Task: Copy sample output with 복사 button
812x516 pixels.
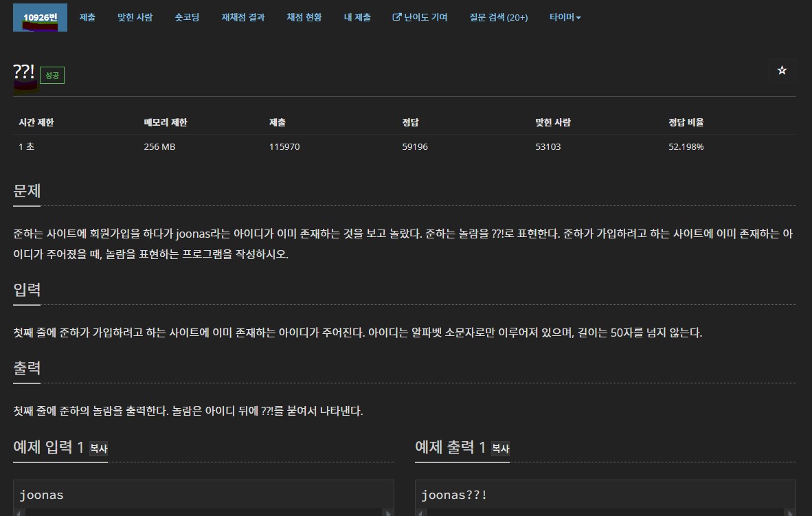Action: coord(500,448)
